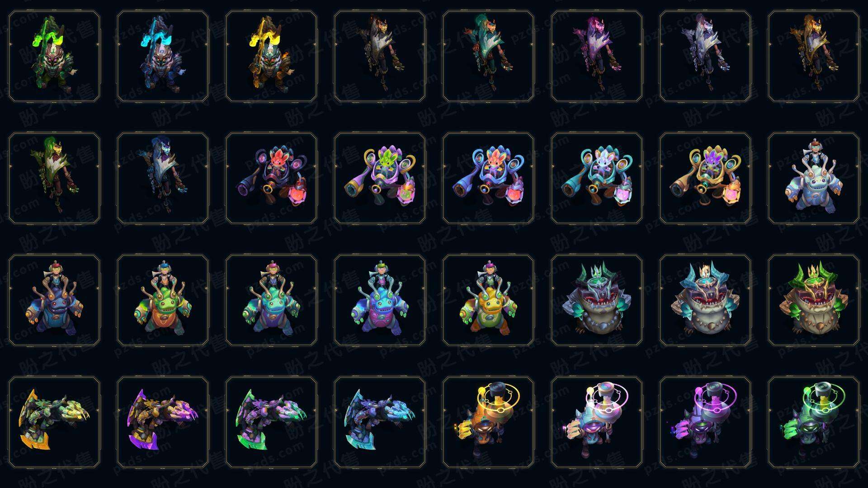Pick the yellow flame masked warrior skin
Image resolution: width=868 pixels, height=488 pixels.
[271, 56]
